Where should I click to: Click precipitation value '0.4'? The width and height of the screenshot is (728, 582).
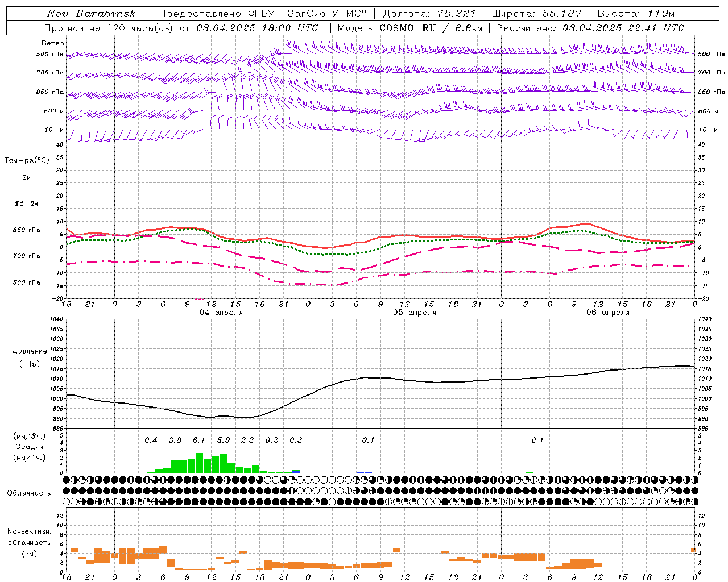pyautogui.click(x=151, y=440)
